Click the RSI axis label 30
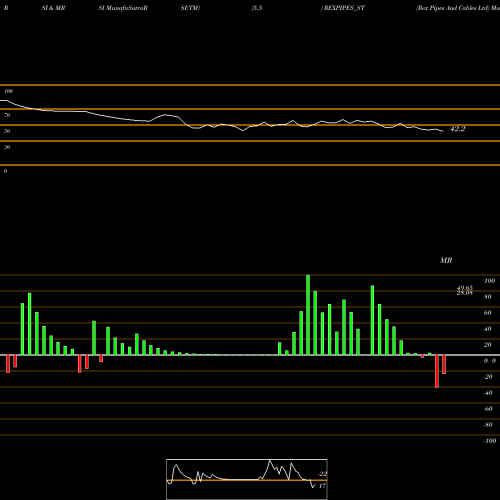This screenshot has width=500, height=500. coord(7,147)
